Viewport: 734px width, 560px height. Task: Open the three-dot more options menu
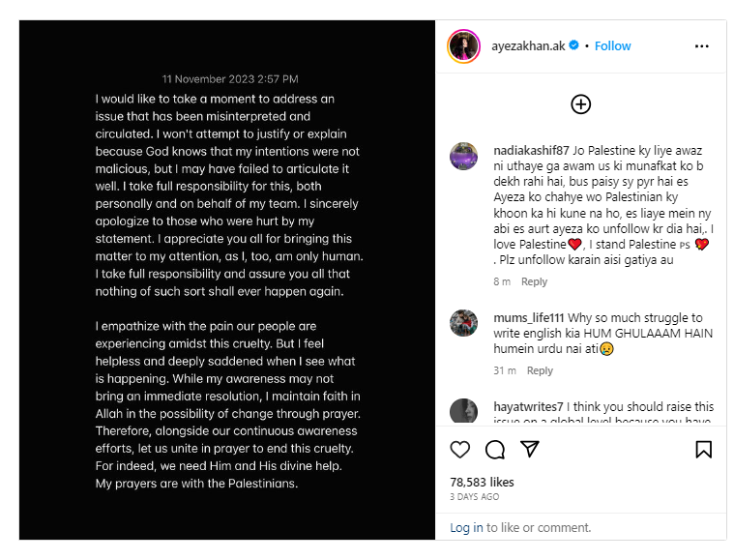coord(702,45)
